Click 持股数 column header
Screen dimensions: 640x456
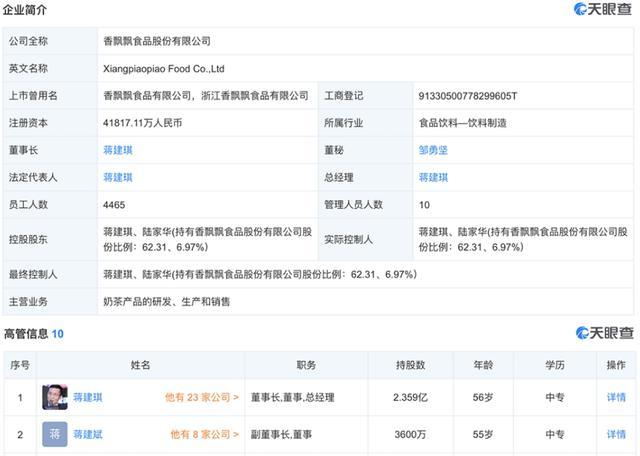(x=411, y=365)
